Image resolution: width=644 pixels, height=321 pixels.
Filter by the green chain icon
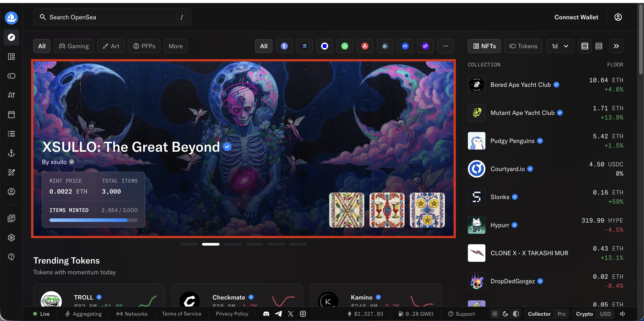[x=345, y=46]
